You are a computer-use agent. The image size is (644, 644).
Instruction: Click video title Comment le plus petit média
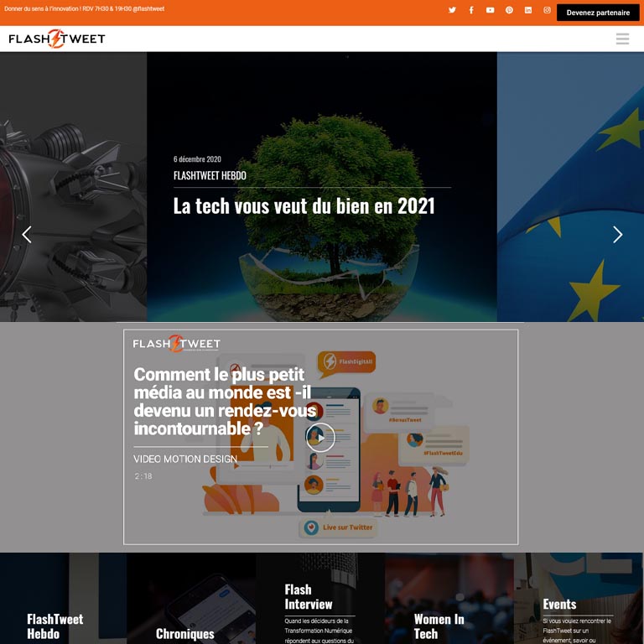tap(225, 402)
